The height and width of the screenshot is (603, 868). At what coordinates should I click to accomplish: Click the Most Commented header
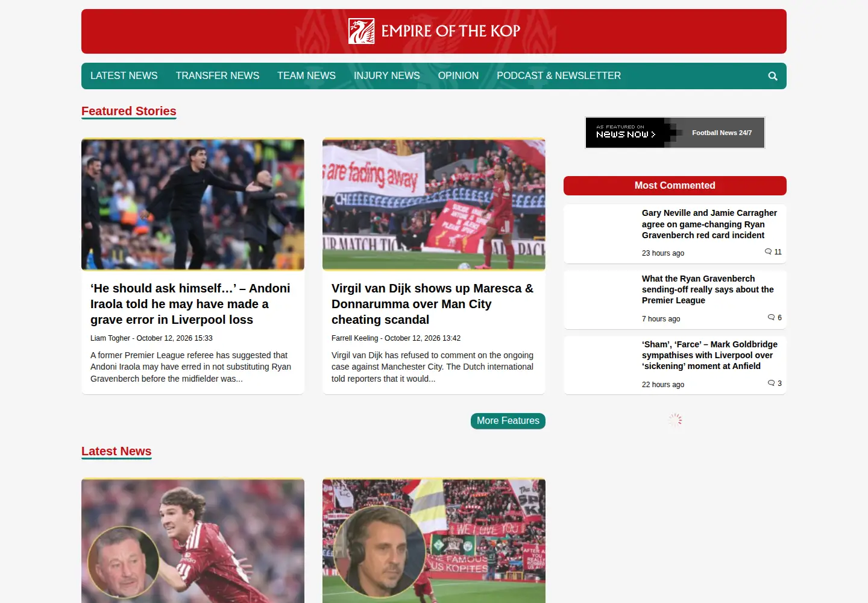click(x=675, y=186)
